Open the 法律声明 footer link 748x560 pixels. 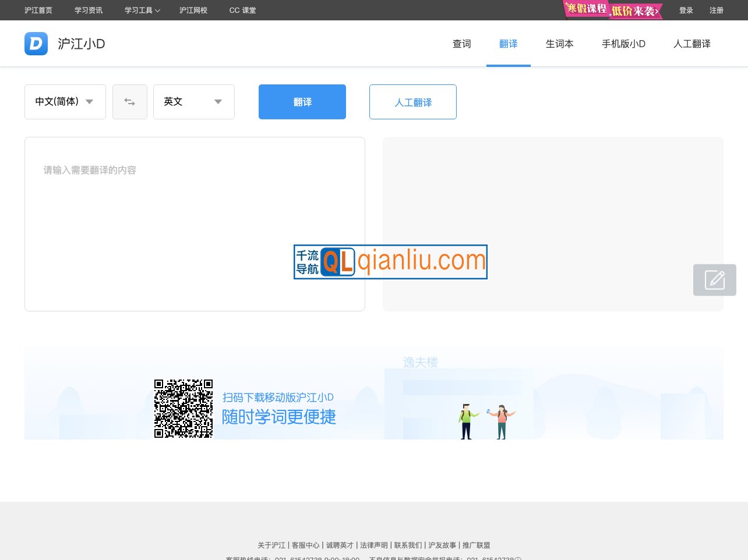point(373,545)
